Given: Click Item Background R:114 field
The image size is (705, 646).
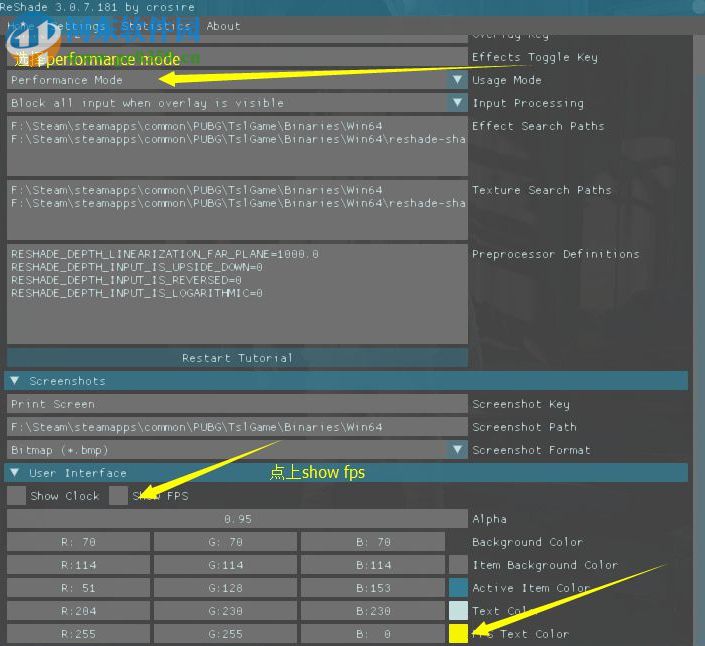Looking at the screenshot, I should pos(78,565).
